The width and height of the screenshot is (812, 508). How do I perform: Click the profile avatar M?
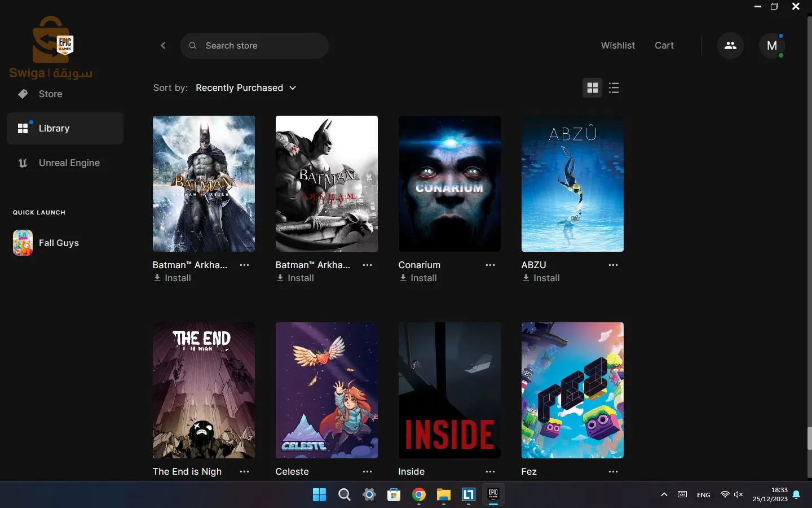click(772, 46)
